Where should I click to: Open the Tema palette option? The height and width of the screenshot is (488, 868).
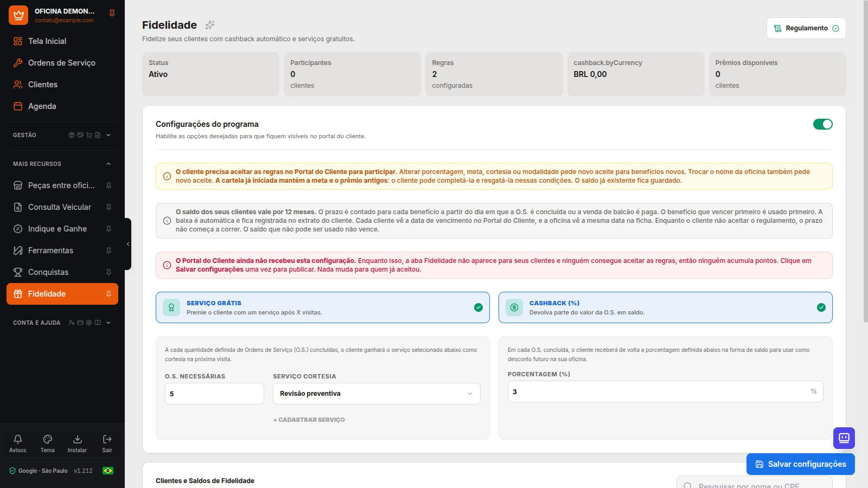coord(47,443)
